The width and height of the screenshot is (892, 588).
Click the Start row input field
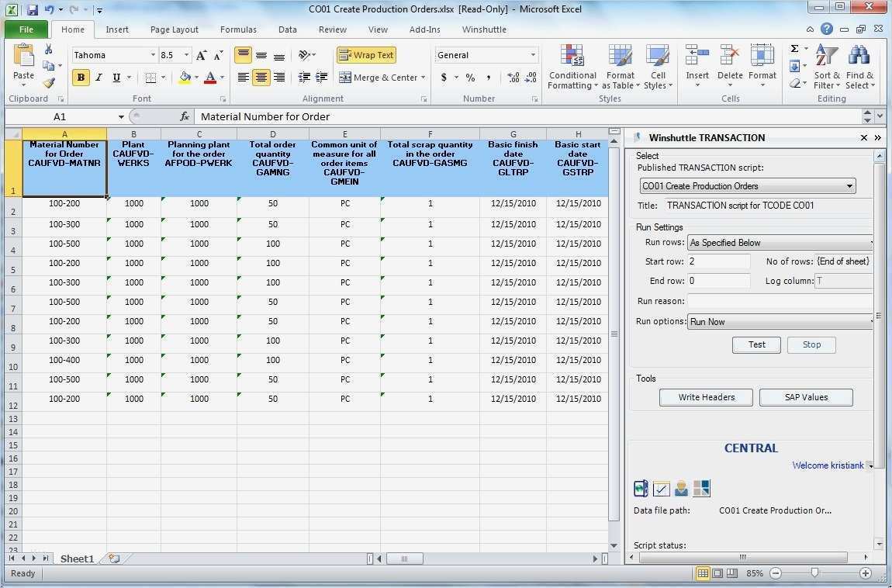717,261
